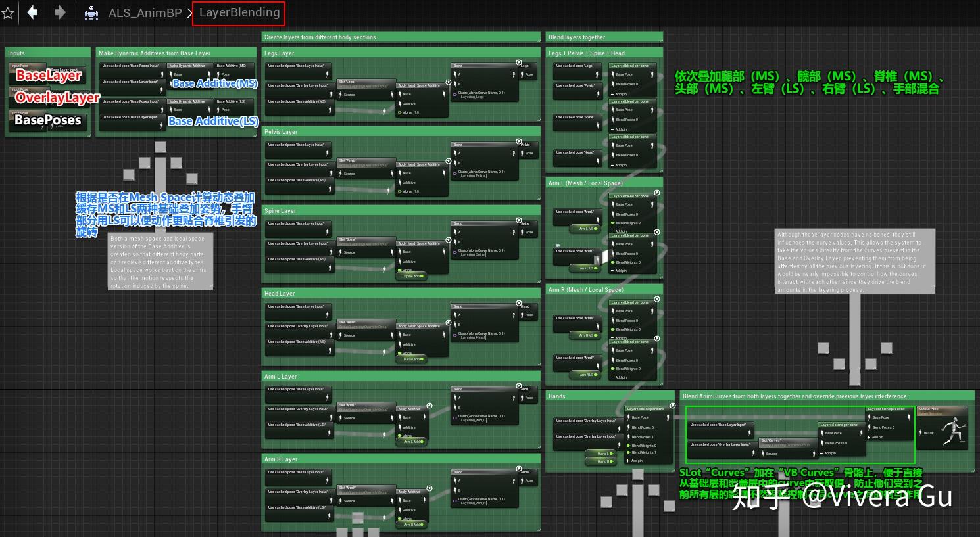Select the Base Pose pin on final Layered blend node
980x537 pixels.
[870, 417]
